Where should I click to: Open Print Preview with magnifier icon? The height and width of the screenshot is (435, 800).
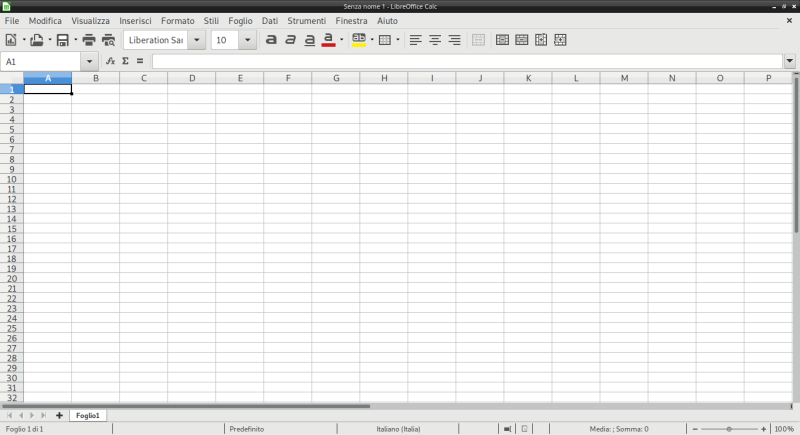pos(108,40)
